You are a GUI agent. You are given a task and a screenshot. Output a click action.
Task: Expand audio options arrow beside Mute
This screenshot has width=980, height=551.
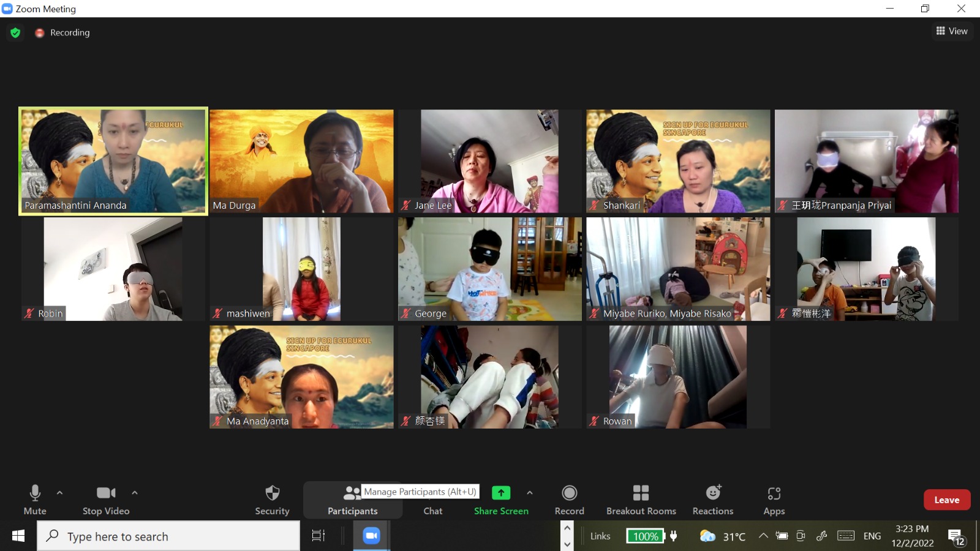pyautogui.click(x=59, y=492)
